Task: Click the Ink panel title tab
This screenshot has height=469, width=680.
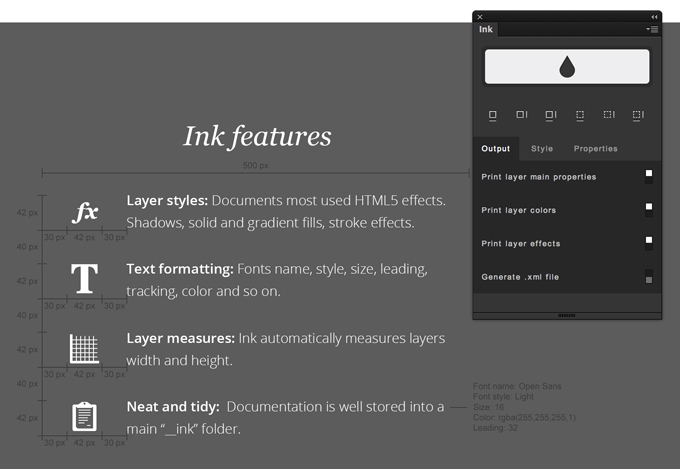Action: click(x=486, y=29)
